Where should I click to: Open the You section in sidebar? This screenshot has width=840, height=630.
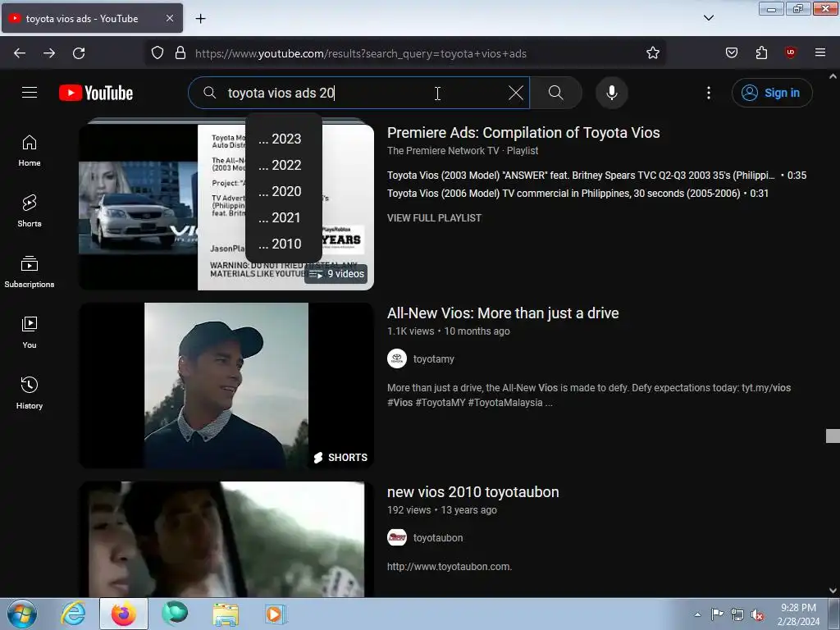[x=30, y=332]
